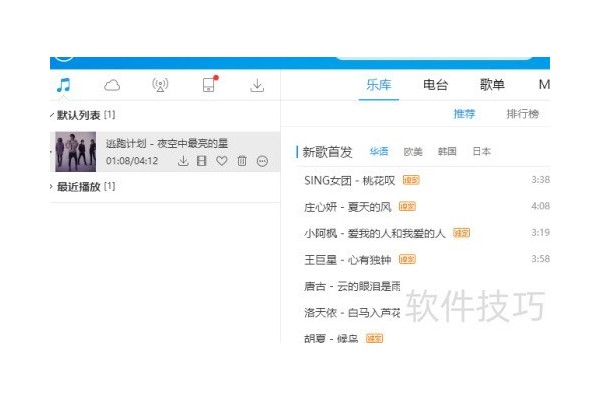600x400 pixels.
Task: Click the exclusive badge next to 桃花叹
Action: click(411, 180)
